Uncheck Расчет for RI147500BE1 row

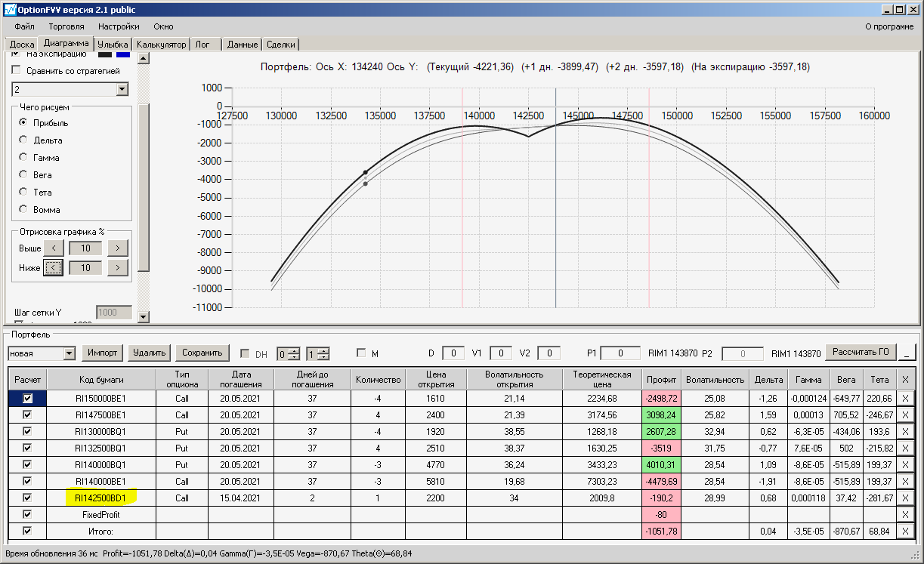click(27, 415)
